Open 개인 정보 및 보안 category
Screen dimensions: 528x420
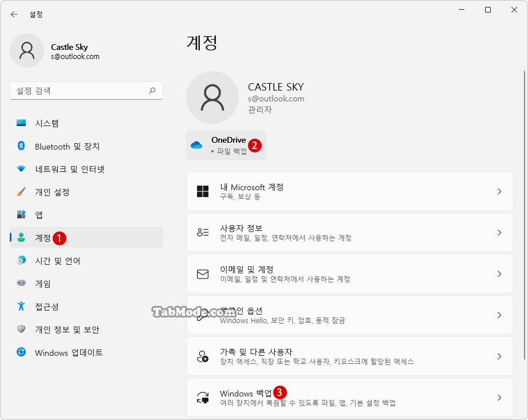[x=86, y=329]
